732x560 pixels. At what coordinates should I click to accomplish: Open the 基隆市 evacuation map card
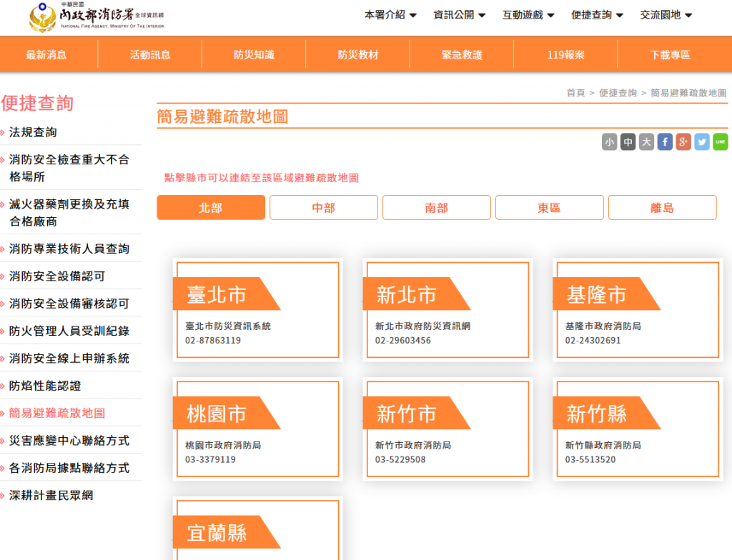pyautogui.click(x=638, y=310)
